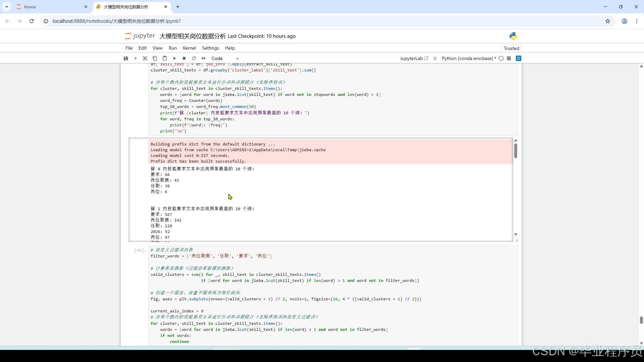
Task: Expand browser tab search chevron
Action: (7, 7)
